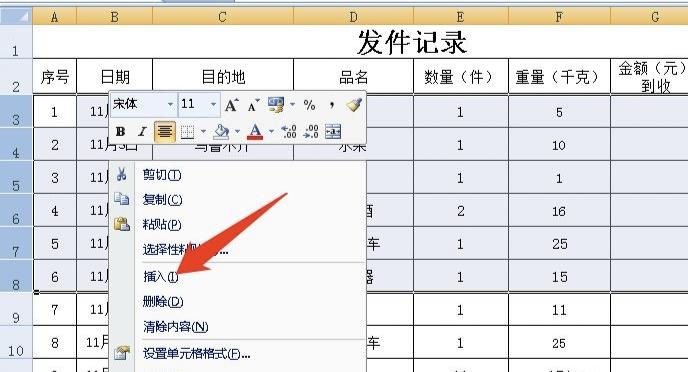Shrink font size with smaller A icon

253,105
